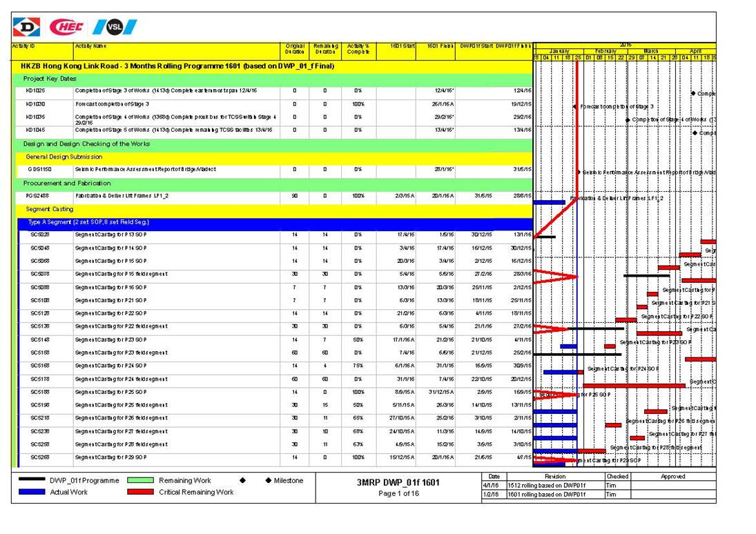The image size is (756, 534).
Task: Click the 1512 rolling based on DWP01f revision entry
Action: pyautogui.click(x=547, y=486)
